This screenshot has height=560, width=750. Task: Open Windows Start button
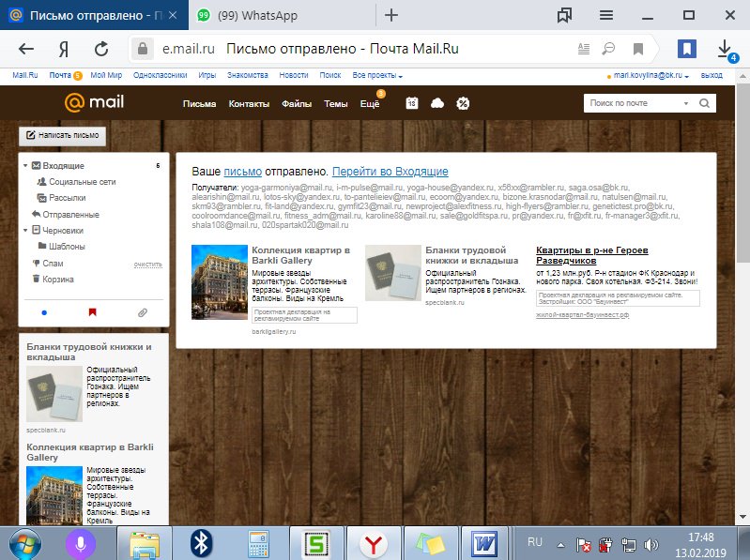pyautogui.click(x=24, y=544)
